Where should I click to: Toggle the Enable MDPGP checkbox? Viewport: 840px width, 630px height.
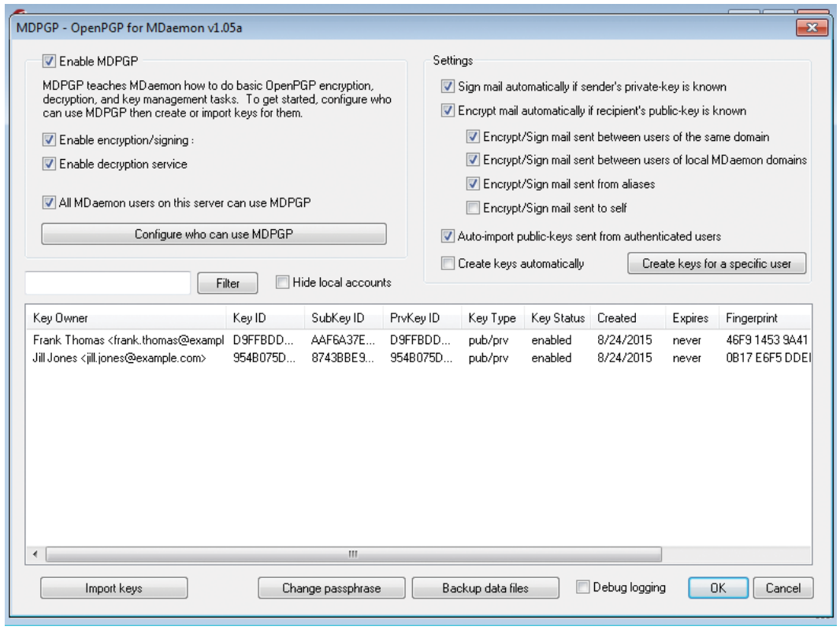pyautogui.click(x=49, y=61)
